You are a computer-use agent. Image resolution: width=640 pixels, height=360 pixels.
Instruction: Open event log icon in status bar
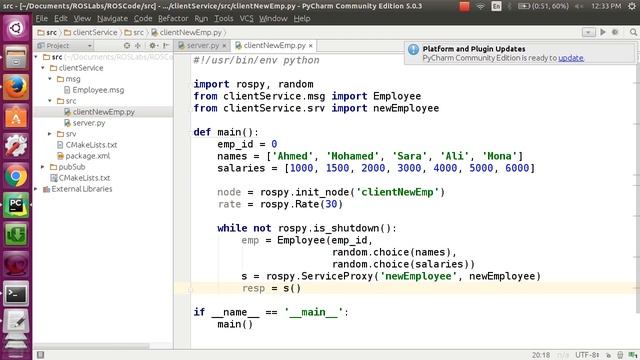click(x=633, y=355)
